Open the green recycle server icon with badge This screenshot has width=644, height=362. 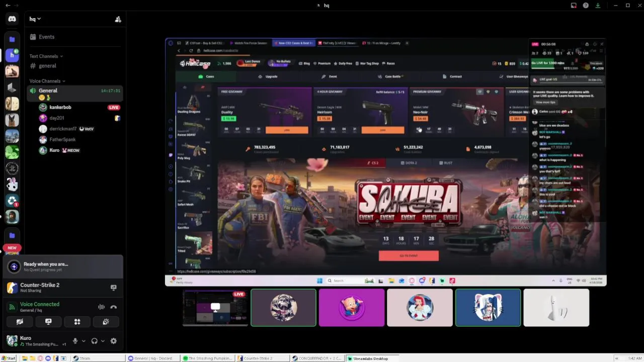pos(12,201)
